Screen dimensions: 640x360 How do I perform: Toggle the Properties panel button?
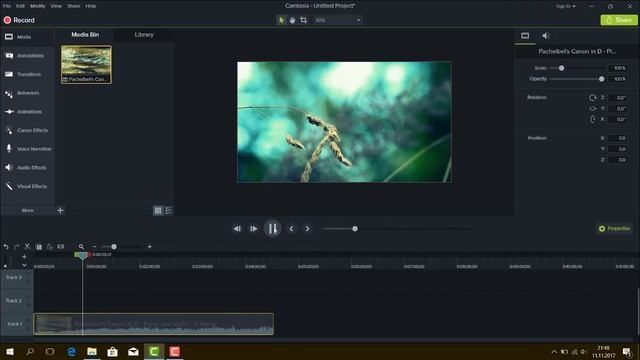tap(614, 229)
